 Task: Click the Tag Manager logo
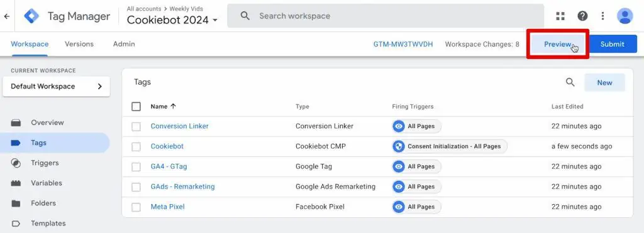click(31, 16)
